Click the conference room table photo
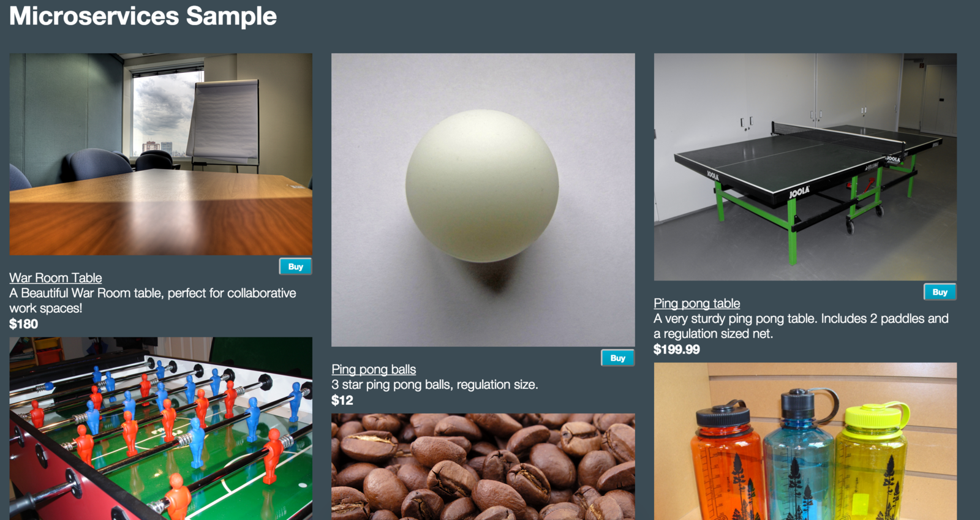 click(161, 154)
